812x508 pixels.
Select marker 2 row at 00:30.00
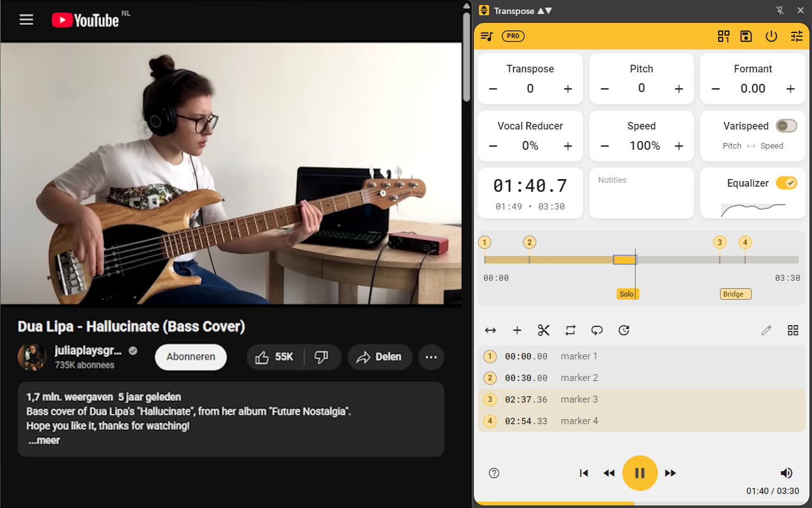641,378
